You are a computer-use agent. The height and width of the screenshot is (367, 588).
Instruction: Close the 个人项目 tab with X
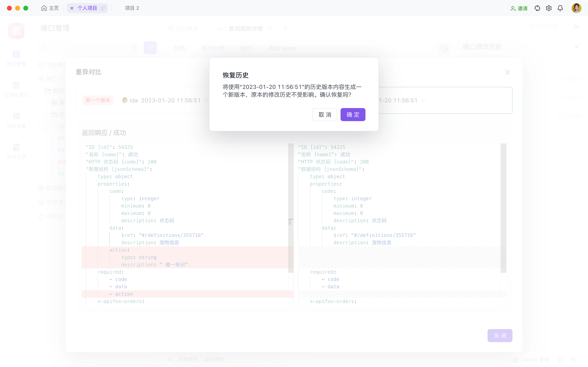point(72,8)
